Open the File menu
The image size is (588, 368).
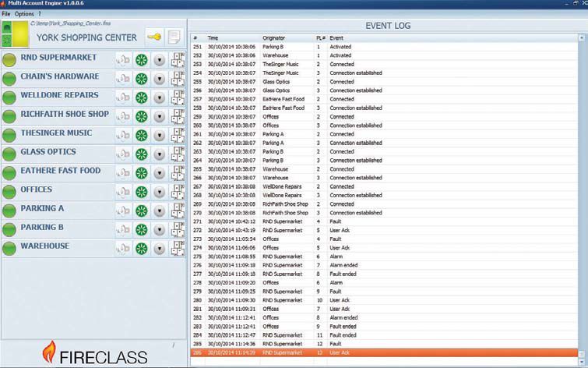pyautogui.click(x=5, y=14)
